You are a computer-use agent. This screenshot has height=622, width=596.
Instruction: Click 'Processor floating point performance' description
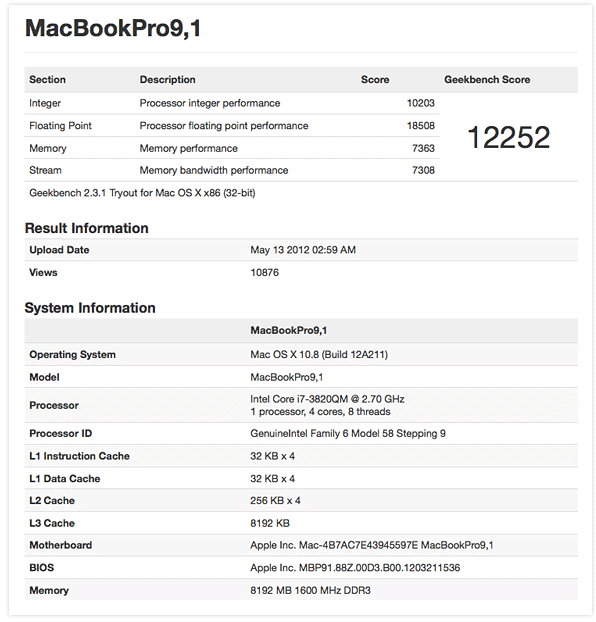click(224, 126)
